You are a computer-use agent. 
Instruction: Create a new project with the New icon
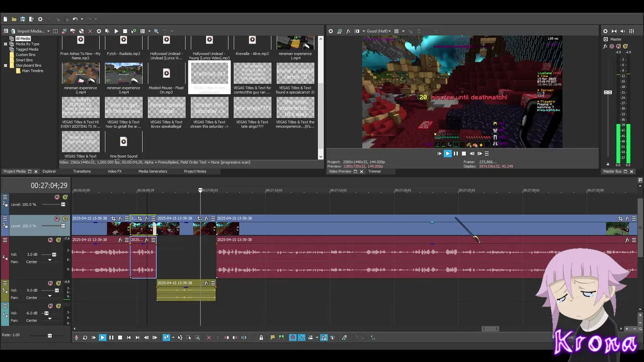click(x=6, y=19)
